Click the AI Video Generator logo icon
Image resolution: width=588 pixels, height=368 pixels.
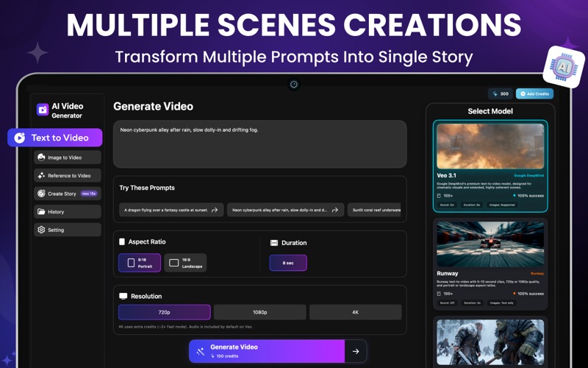click(43, 110)
